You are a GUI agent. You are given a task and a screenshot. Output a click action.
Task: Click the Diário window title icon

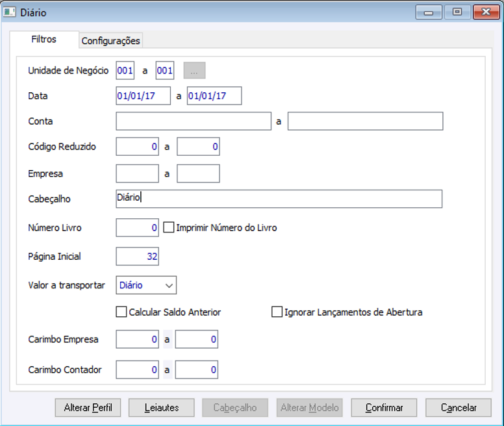click(9, 12)
